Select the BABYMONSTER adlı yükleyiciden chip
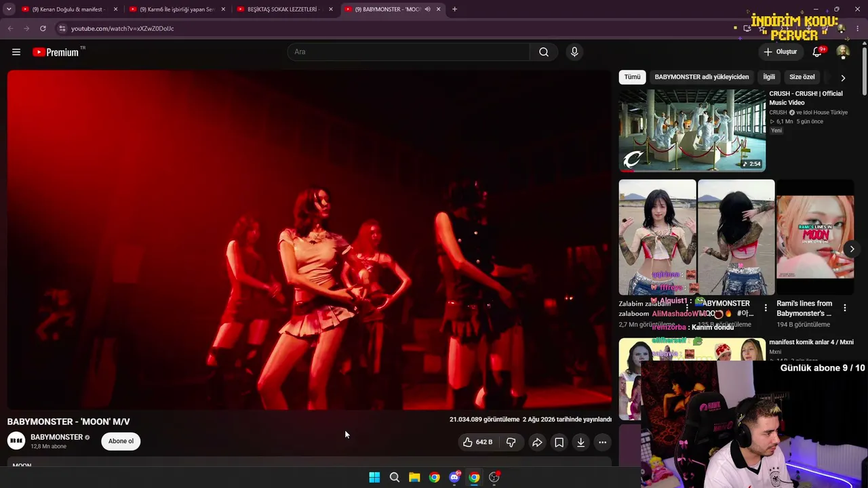868x488 pixels. [702, 77]
